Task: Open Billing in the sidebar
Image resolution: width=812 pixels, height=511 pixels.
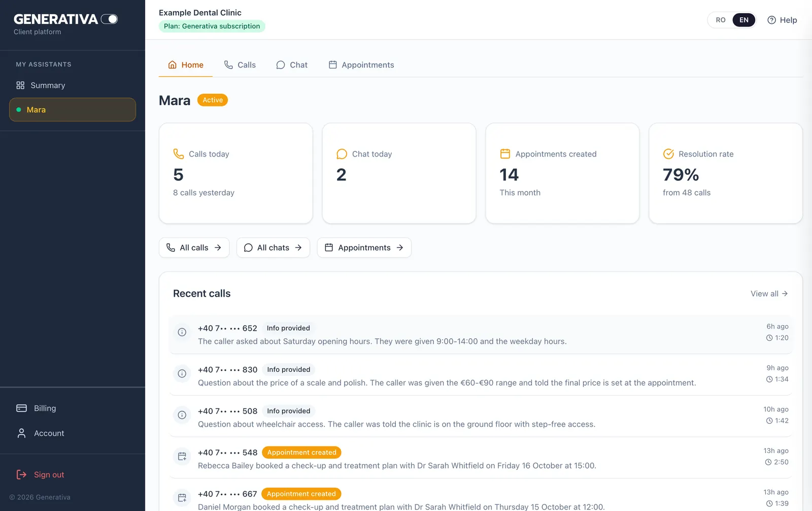Action: (x=73, y=408)
